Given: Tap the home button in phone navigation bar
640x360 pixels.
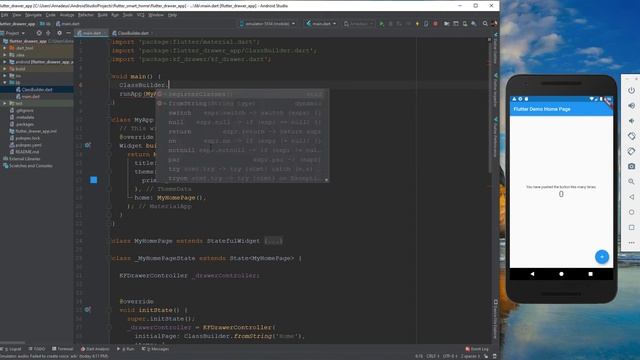Looking at the screenshot, I should [561, 274].
